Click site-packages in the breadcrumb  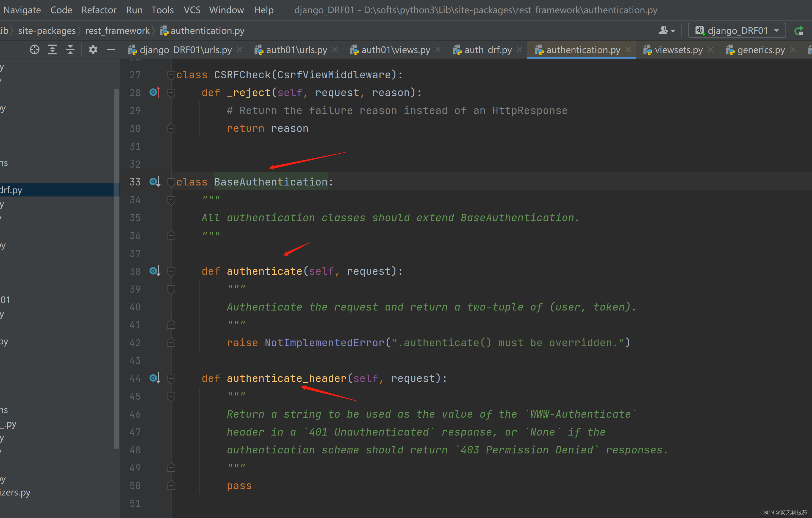(x=47, y=31)
